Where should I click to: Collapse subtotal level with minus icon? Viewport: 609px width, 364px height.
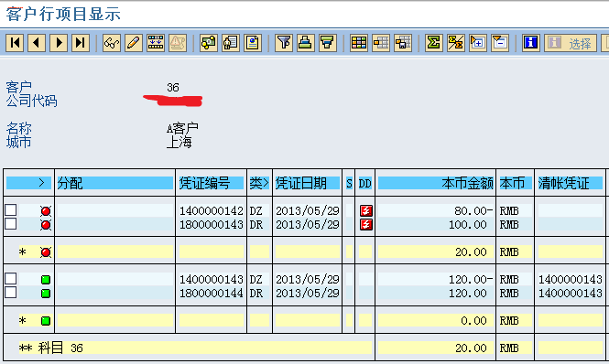(500, 43)
